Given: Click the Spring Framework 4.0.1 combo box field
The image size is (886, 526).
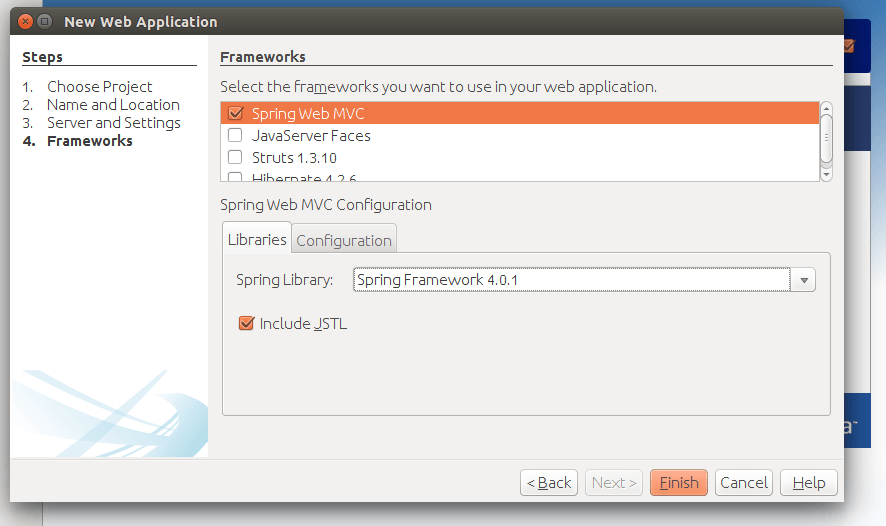Looking at the screenshot, I should pyautogui.click(x=571, y=280).
